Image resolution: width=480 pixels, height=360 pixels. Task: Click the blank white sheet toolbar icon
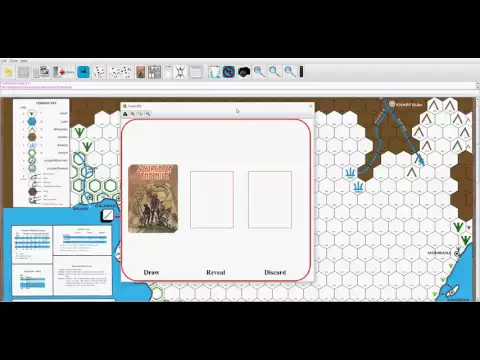point(168,72)
